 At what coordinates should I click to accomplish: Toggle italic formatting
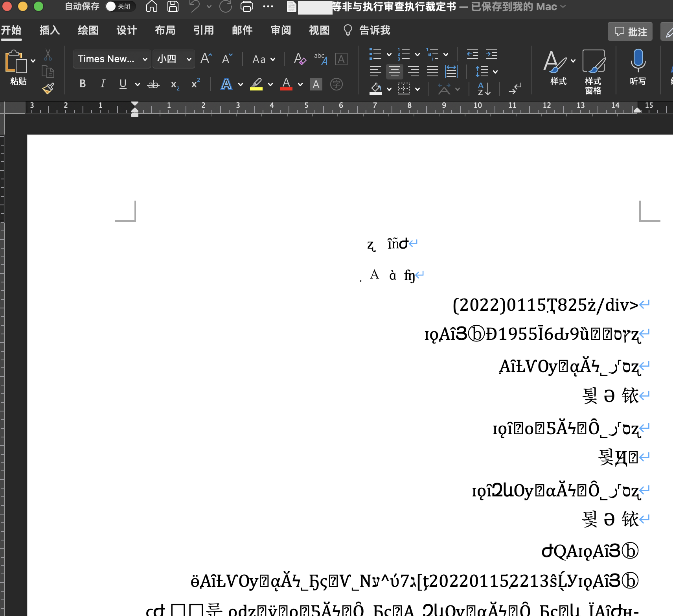[x=103, y=84]
